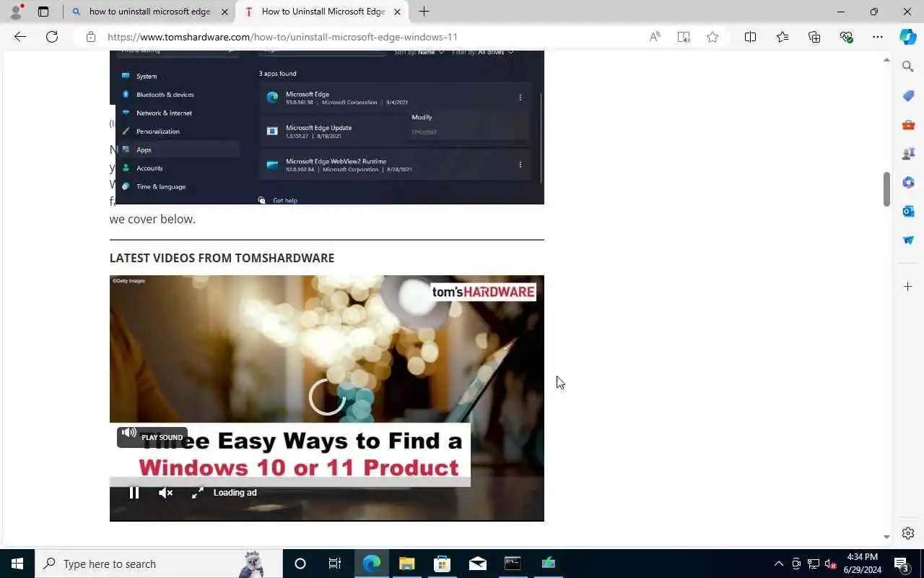View site information lock icon

pyautogui.click(x=91, y=37)
